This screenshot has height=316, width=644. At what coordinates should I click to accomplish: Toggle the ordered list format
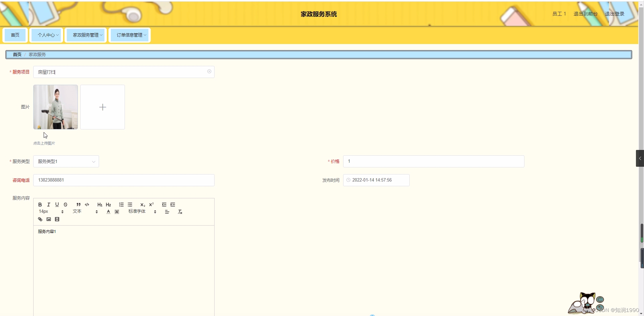121,204
